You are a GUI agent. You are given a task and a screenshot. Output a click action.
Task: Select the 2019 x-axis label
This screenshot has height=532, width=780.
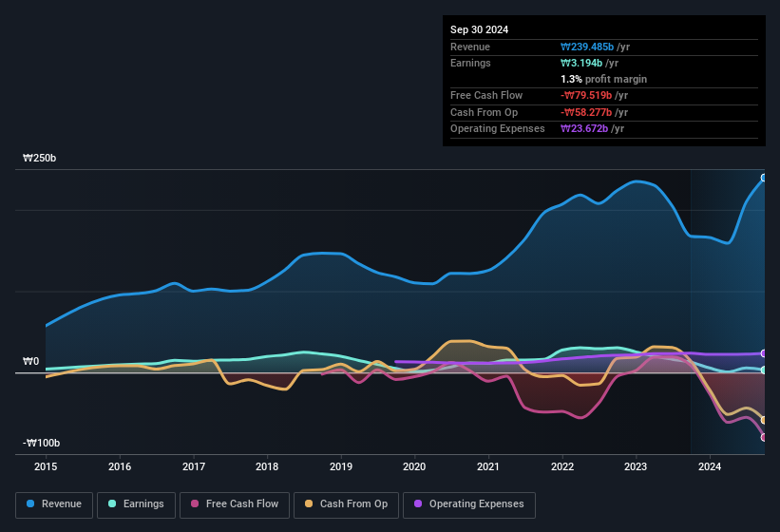click(x=341, y=466)
